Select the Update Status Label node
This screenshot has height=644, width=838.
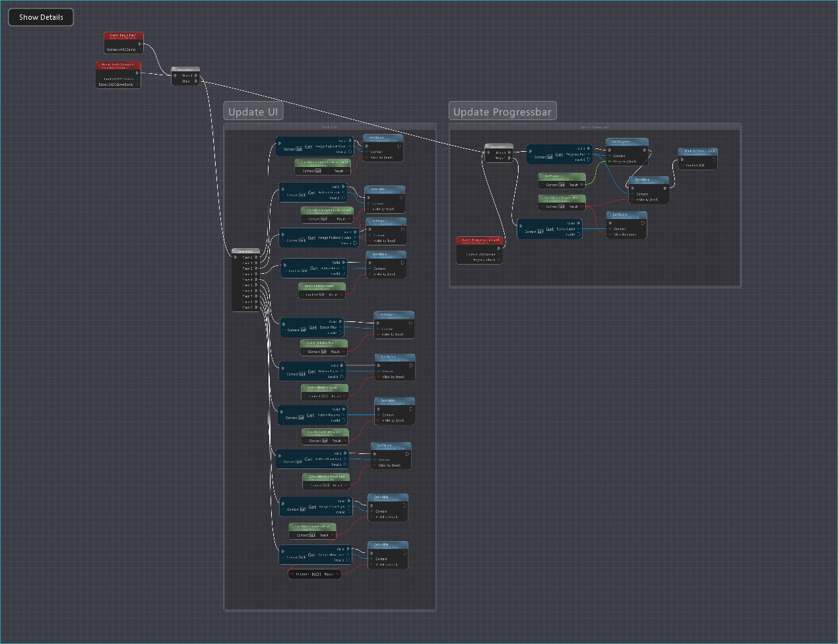click(x=697, y=158)
